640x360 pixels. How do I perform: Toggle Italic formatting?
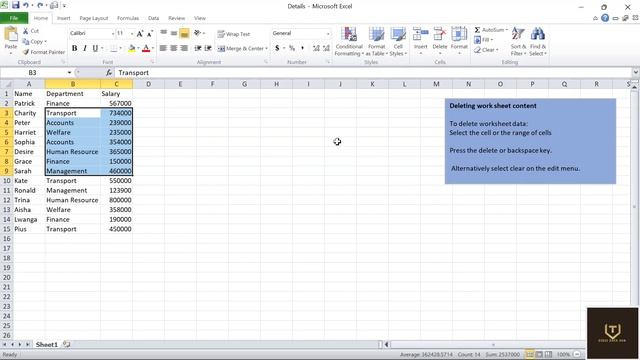tap(84, 49)
